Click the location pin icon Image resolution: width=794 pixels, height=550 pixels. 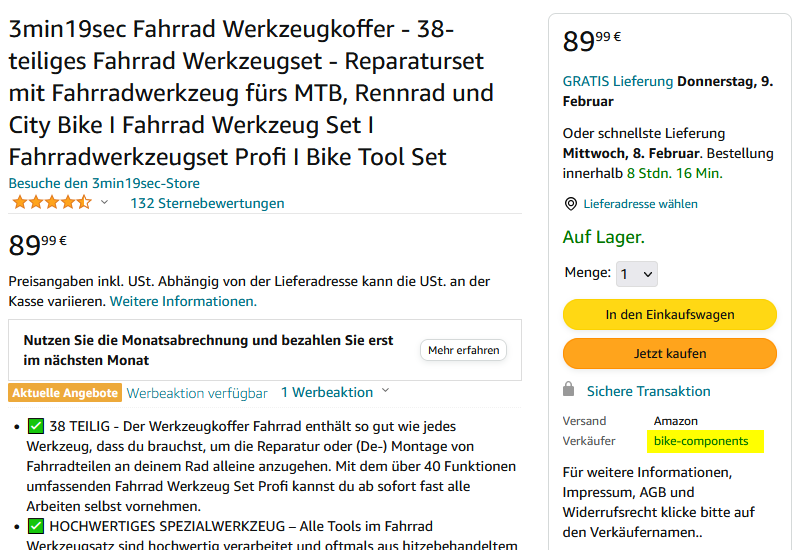571,204
